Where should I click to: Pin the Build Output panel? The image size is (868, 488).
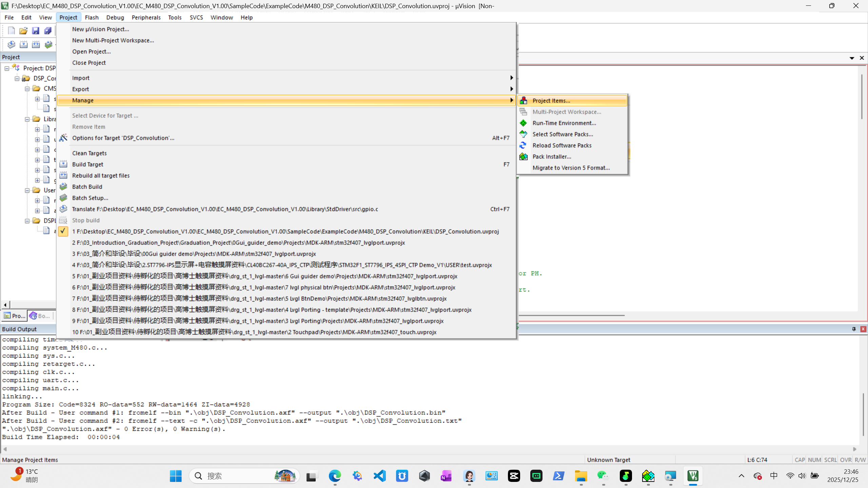pyautogui.click(x=854, y=329)
